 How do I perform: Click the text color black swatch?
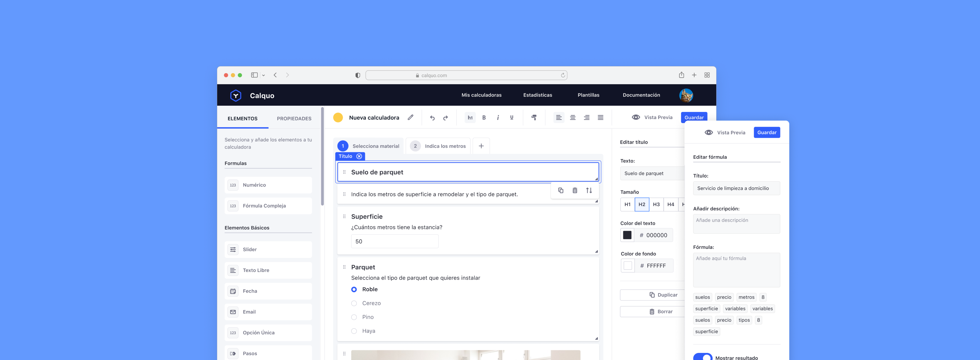(x=627, y=235)
